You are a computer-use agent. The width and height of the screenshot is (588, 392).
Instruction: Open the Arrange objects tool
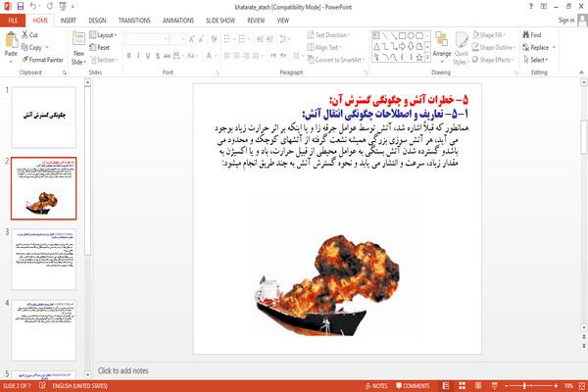tap(442, 48)
